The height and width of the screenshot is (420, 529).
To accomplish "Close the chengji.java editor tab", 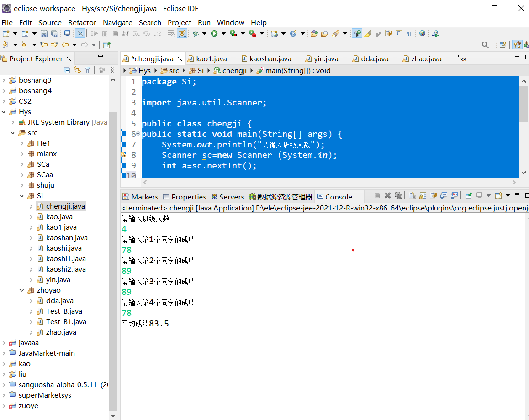I will pyautogui.click(x=180, y=58).
